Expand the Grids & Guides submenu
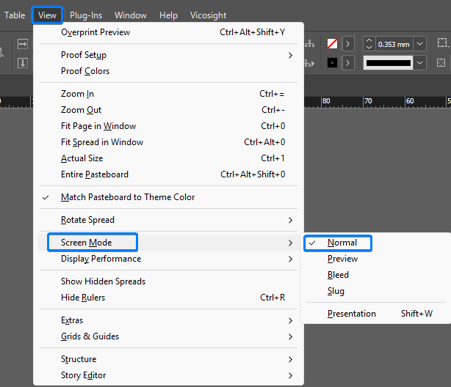 pos(168,337)
